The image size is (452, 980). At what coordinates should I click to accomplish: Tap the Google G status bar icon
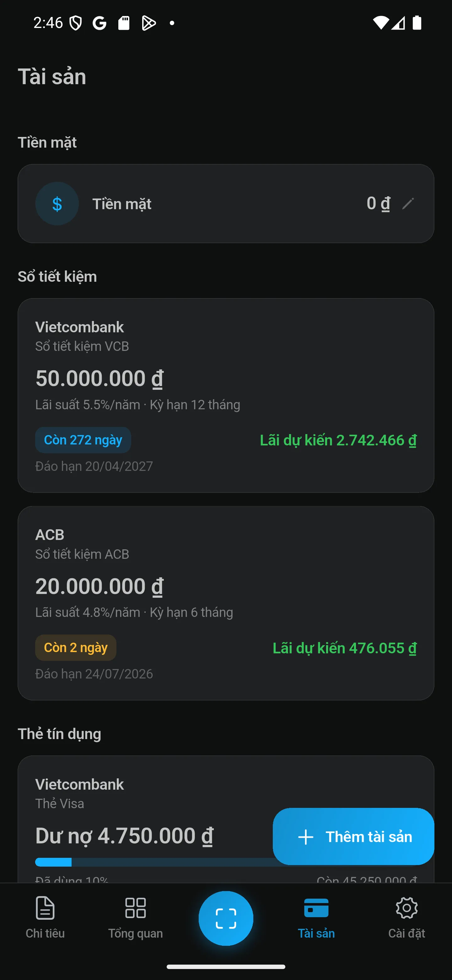click(100, 23)
